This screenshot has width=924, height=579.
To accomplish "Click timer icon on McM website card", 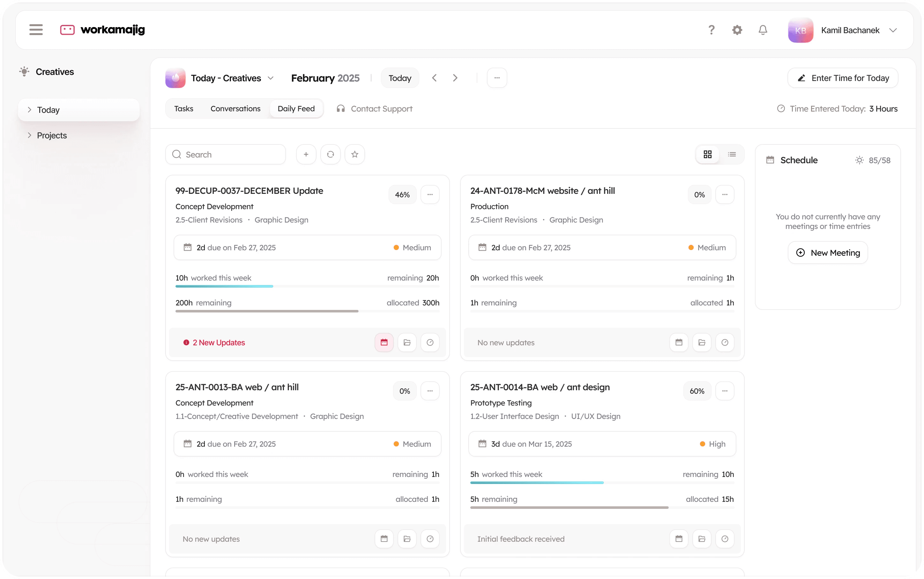I will pos(724,342).
